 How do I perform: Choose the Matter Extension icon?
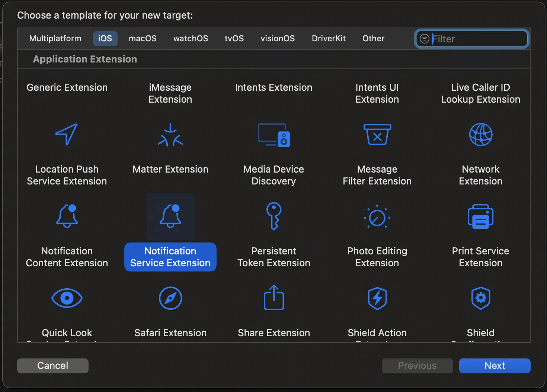(170, 135)
